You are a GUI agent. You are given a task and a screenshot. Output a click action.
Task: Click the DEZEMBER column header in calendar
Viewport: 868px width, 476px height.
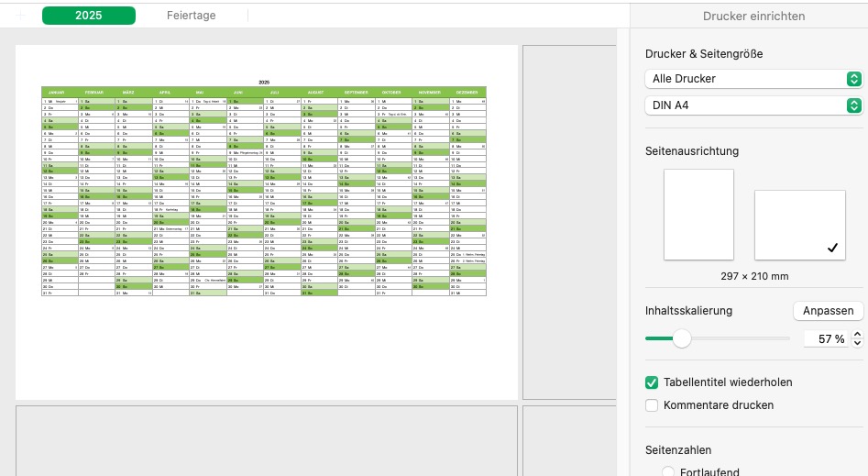[467, 93]
